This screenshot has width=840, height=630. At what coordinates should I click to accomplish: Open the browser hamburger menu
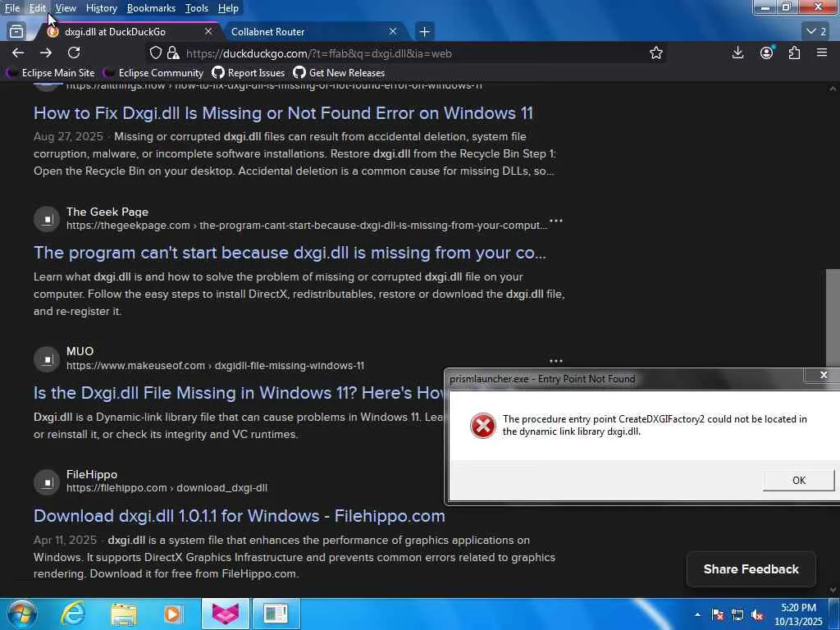[x=822, y=52]
